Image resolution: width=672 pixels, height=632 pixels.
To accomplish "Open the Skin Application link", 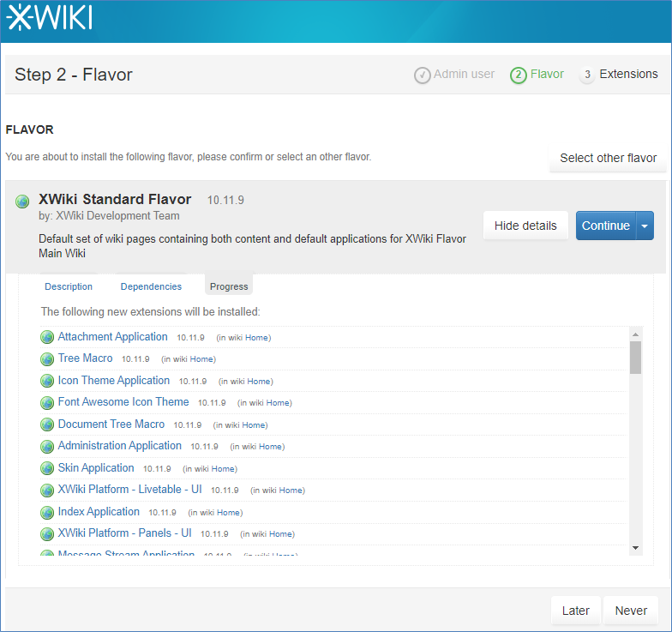I will point(96,468).
